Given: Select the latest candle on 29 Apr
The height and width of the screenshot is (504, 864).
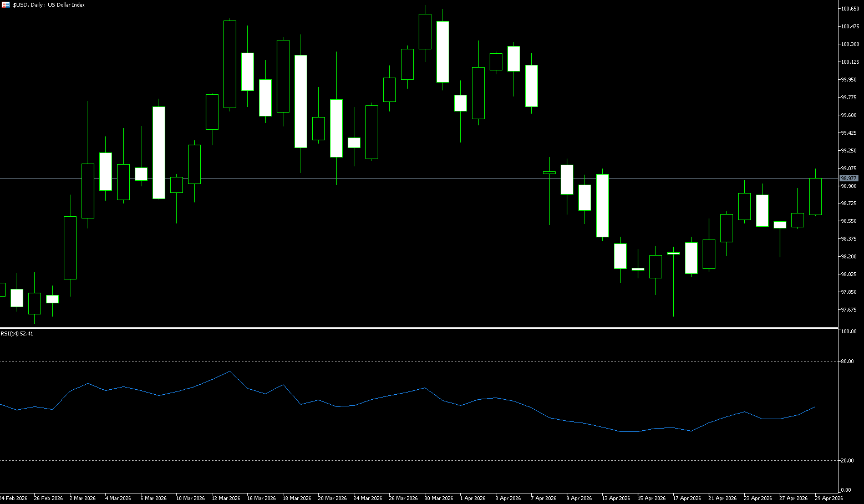Looking at the screenshot, I should pos(815,196).
